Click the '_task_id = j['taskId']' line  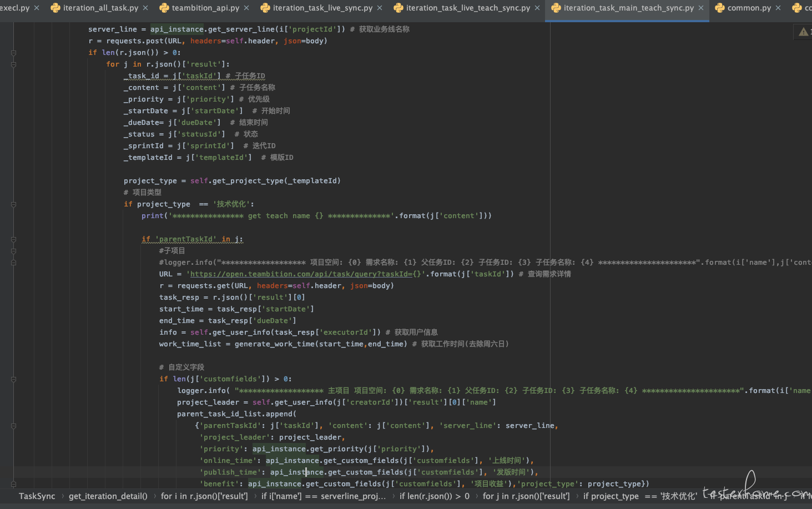click(x=194, y=76)
